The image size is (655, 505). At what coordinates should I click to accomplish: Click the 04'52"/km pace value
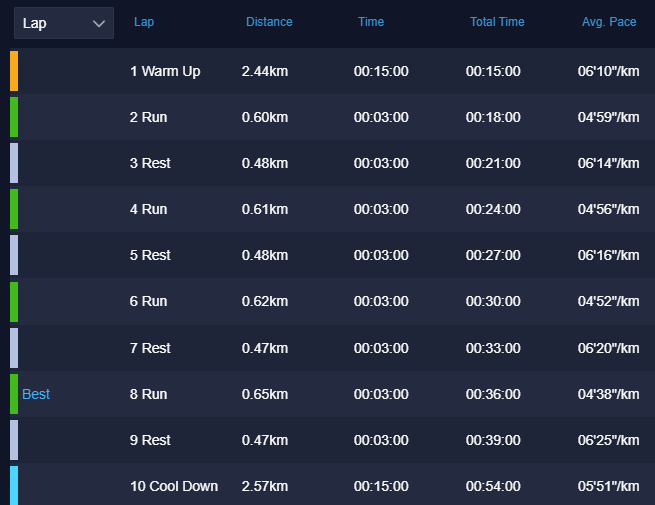pos(609,301)
